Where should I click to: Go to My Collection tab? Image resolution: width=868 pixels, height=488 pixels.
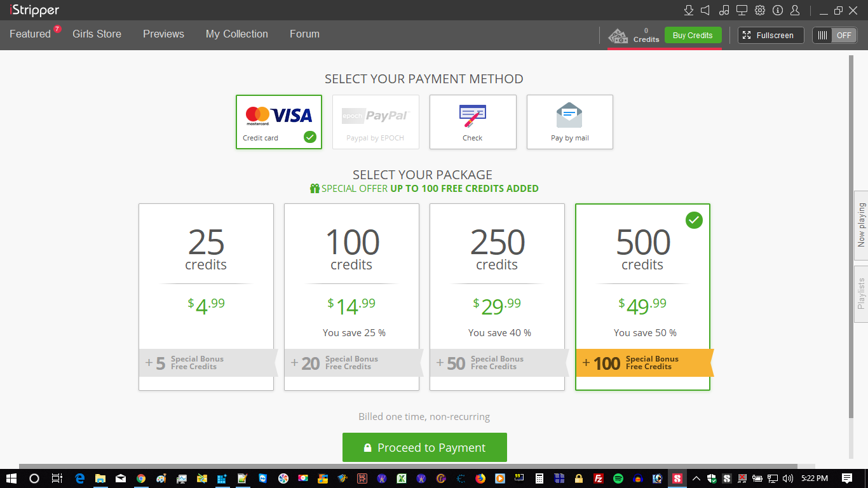coord(237,34)
